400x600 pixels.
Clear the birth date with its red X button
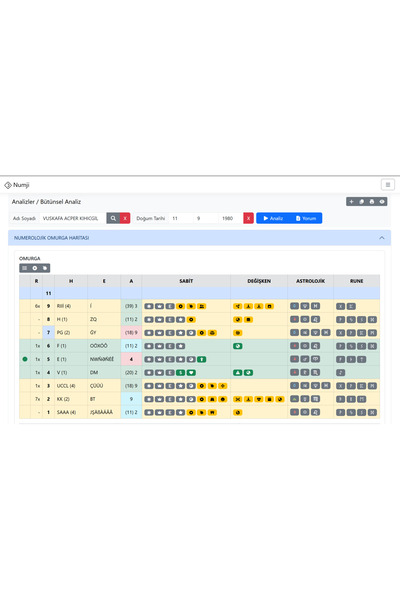pos(248,218)
